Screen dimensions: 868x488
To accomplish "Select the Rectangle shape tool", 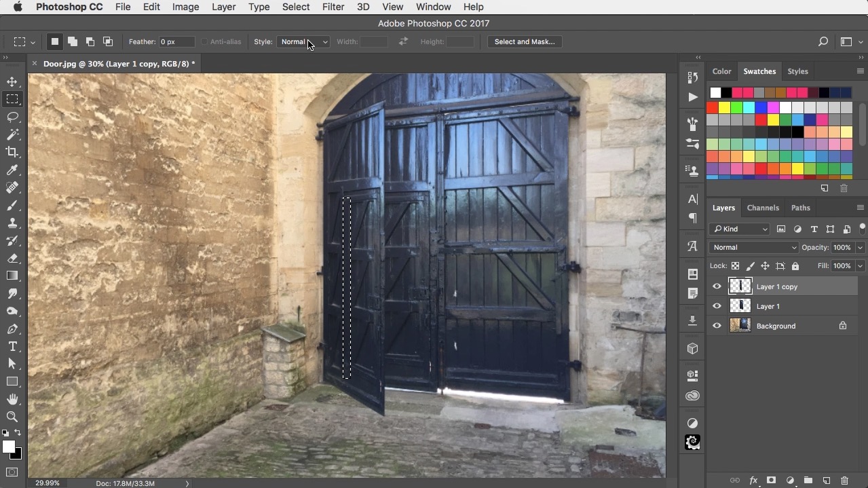I will click(12, 382).
